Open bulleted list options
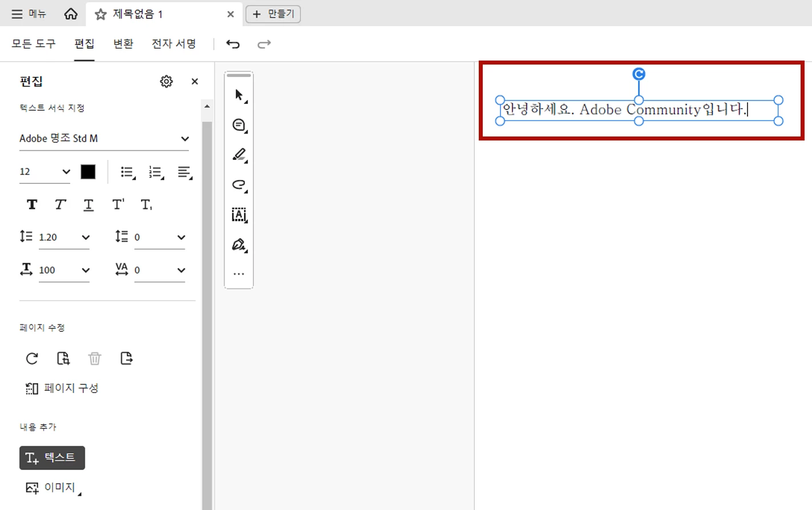Screen dimensions: 812x510 pos(128,172)
